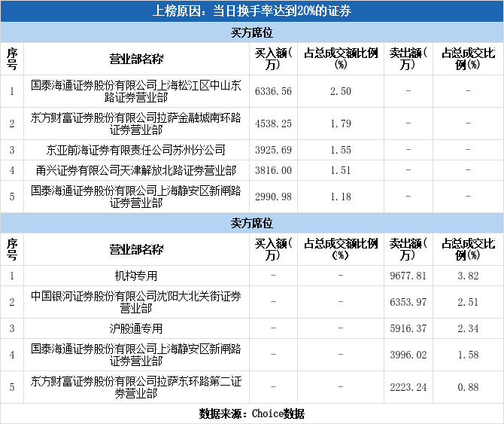Click sell percentage 2.51

click(x=469, y=303)
